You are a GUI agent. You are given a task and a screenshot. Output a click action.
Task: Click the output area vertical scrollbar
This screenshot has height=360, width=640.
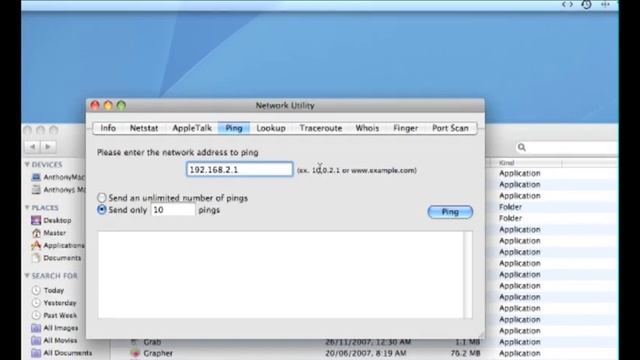click(x=468, y=274)
